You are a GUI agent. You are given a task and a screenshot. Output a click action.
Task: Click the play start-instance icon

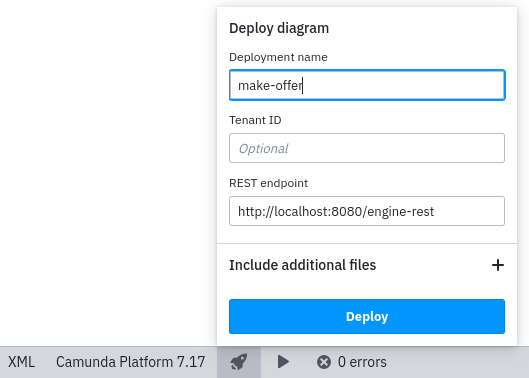pyautogui.click(x=283, y=362)
